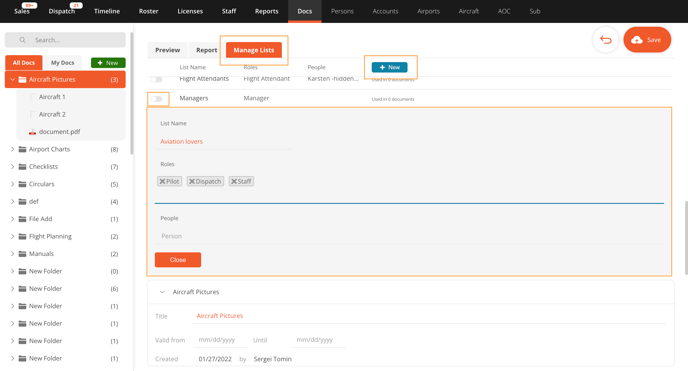The width and height of the screenshot is (688, 371).
Task: Select the Manage Lists tab
Action: [x=254, y=50]
